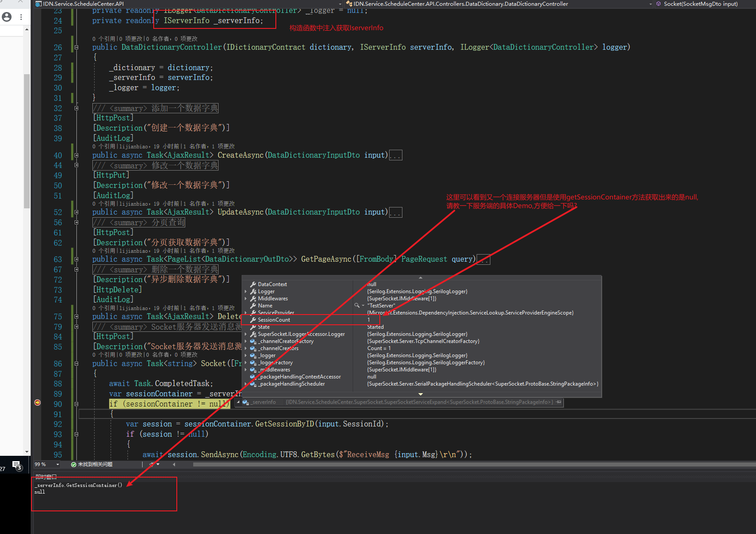The height and width of the screenshot is (534, 756).
Task: Click the left arrow of the horizontal scrollbar
Action: point(174,464)
